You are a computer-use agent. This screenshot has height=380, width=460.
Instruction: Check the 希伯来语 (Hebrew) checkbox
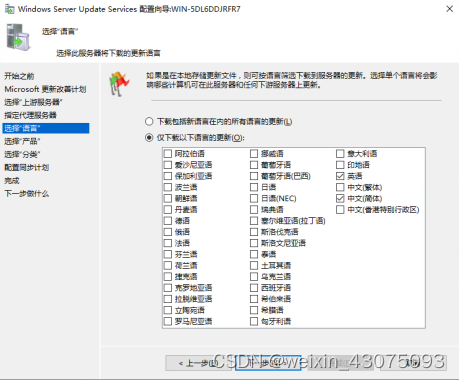click(x=254, y=299)
